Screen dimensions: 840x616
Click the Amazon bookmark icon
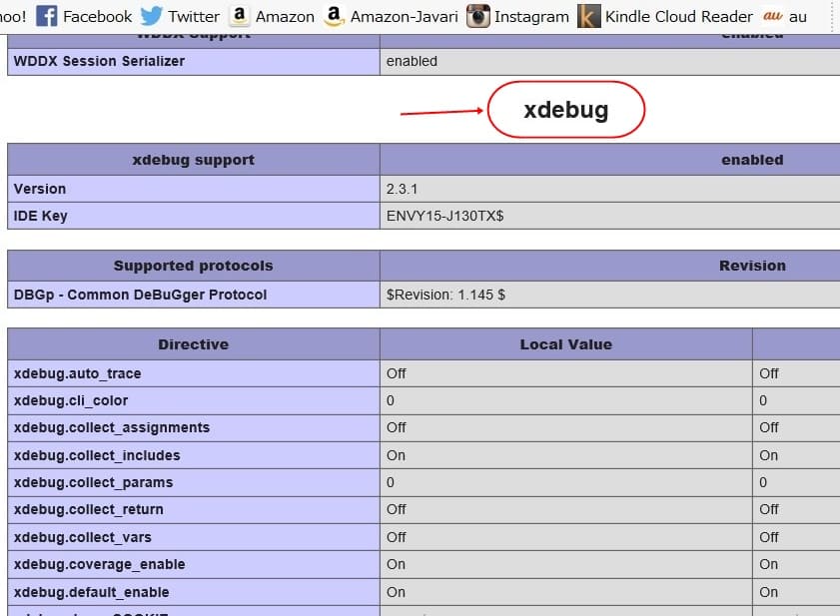click(x=239, y=16)
